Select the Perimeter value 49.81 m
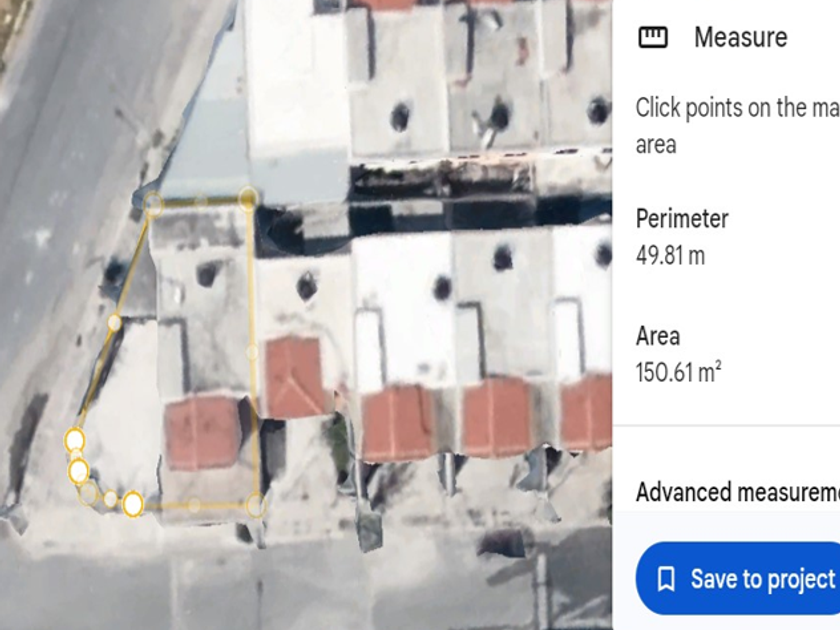The image size is (840, 630). click(x=670, y=256)
